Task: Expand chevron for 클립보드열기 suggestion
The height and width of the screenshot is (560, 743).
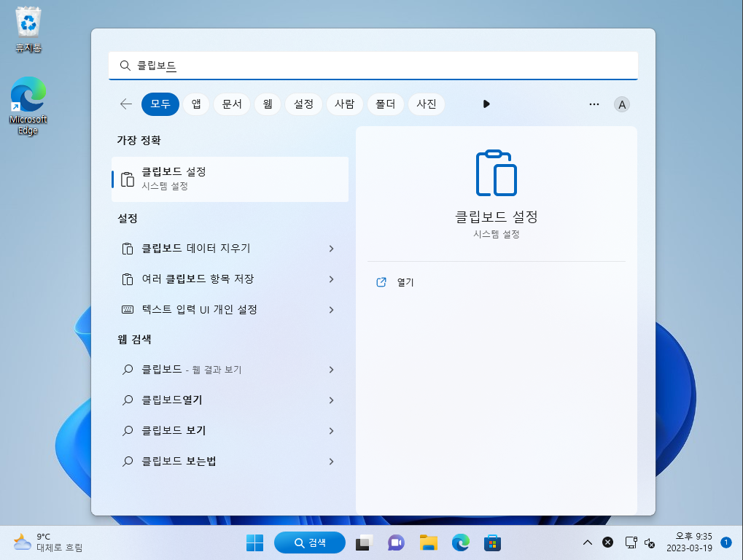Action: coord(331,400)
